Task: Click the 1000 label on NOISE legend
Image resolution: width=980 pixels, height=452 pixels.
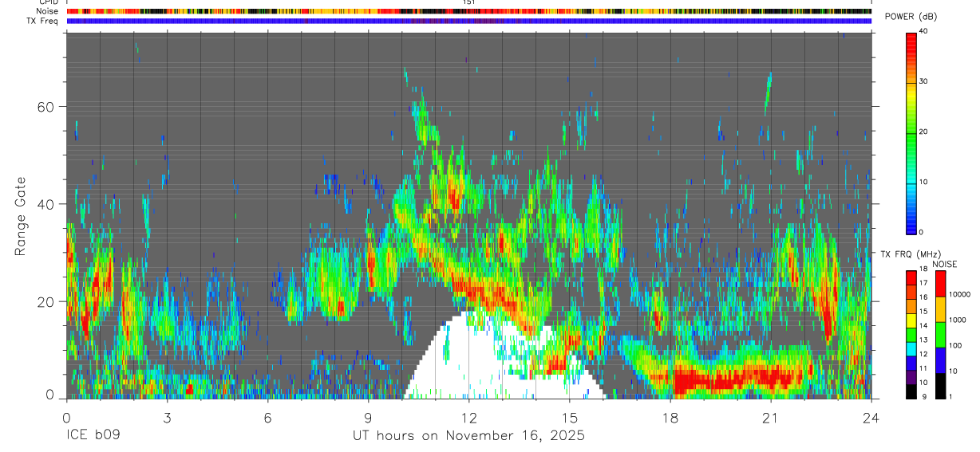Action: [956, 320]
